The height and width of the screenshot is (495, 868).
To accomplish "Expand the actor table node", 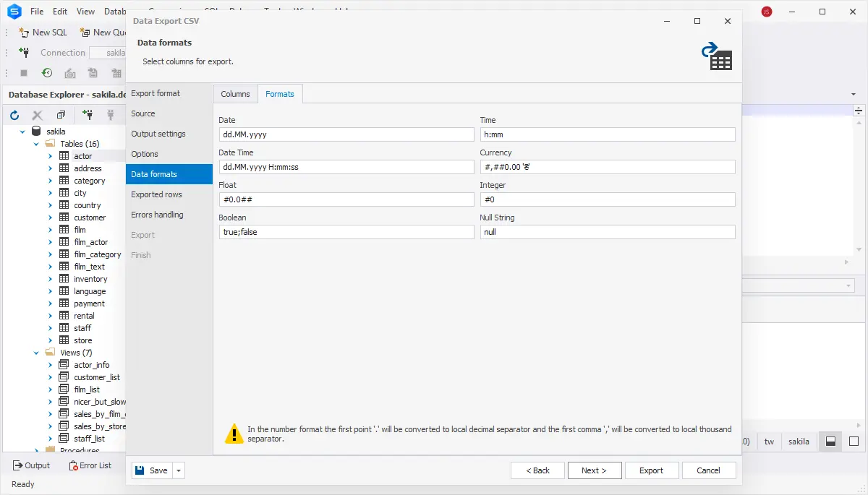I will click(50, 156).
